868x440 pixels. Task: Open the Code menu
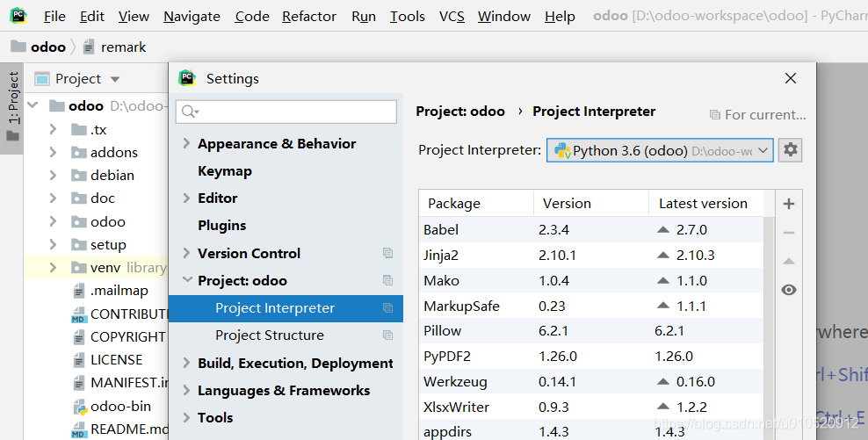(252, 17)
